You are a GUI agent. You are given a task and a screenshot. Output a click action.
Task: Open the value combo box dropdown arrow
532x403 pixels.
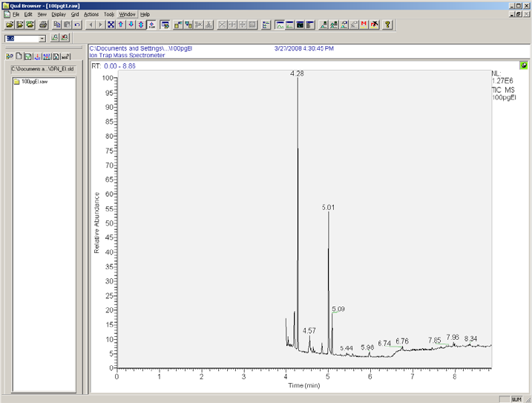[x=42, y=38]
